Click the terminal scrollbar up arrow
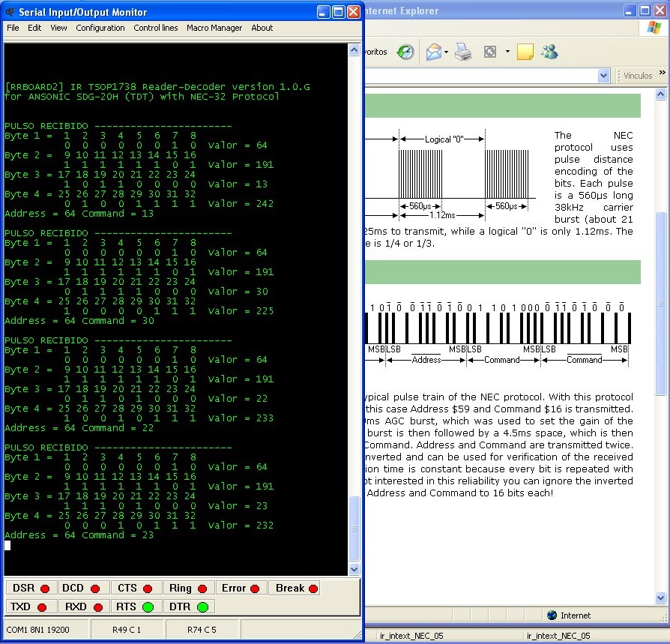The image size is (670, 644). coord(354,50)
